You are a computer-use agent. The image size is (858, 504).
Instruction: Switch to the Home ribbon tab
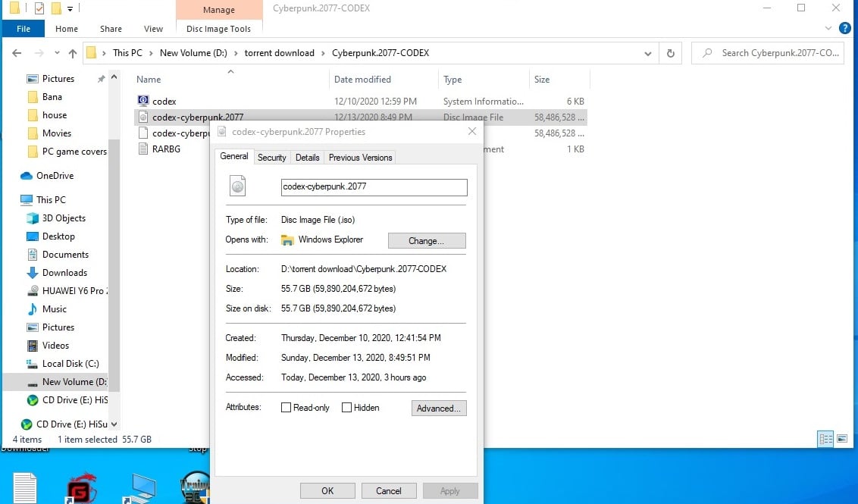pos(66,29)
